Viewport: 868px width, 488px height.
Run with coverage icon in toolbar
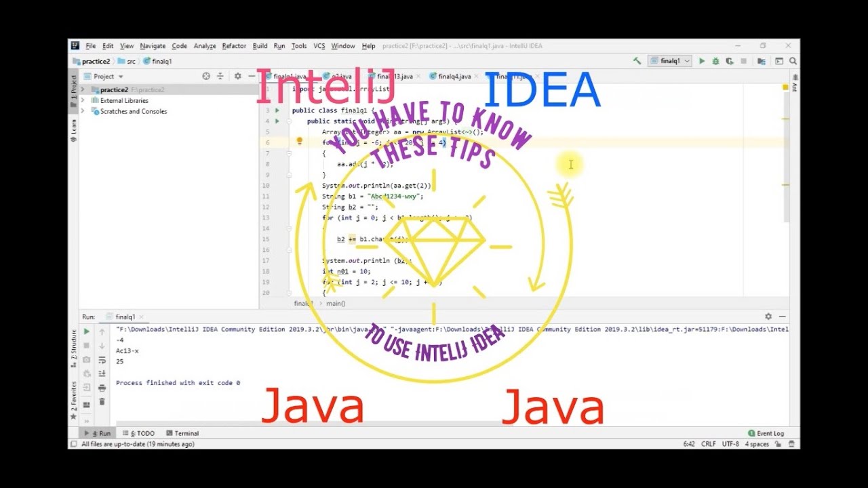pyautogui.click(x=730, y=61)
